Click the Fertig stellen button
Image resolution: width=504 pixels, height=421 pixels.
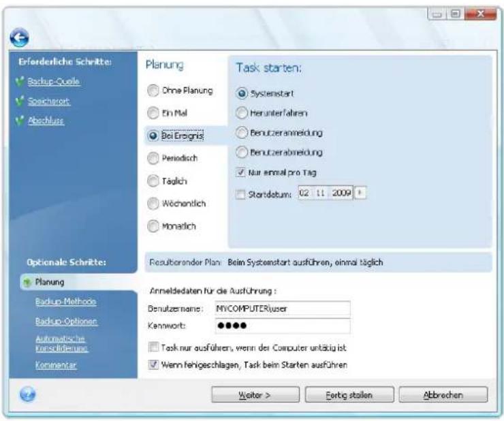349,394
